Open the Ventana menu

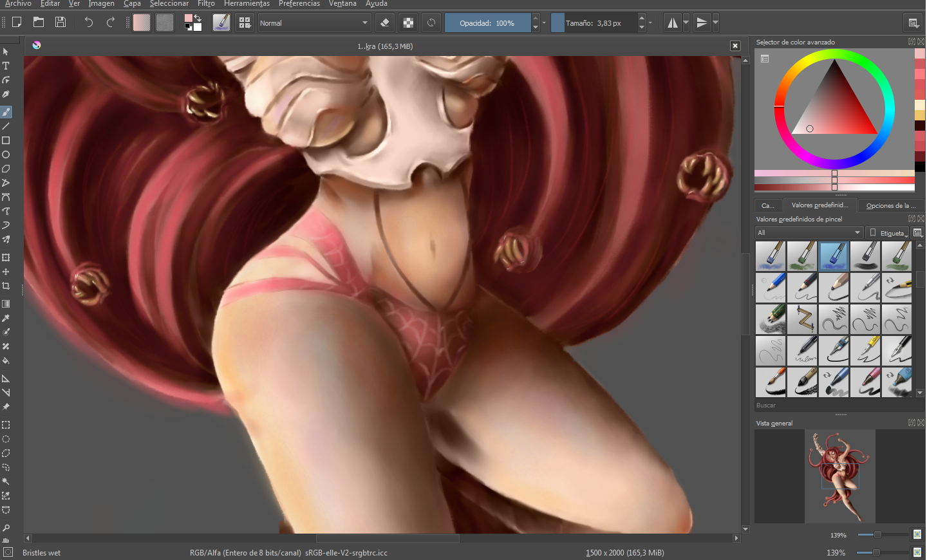click(342, 4)
